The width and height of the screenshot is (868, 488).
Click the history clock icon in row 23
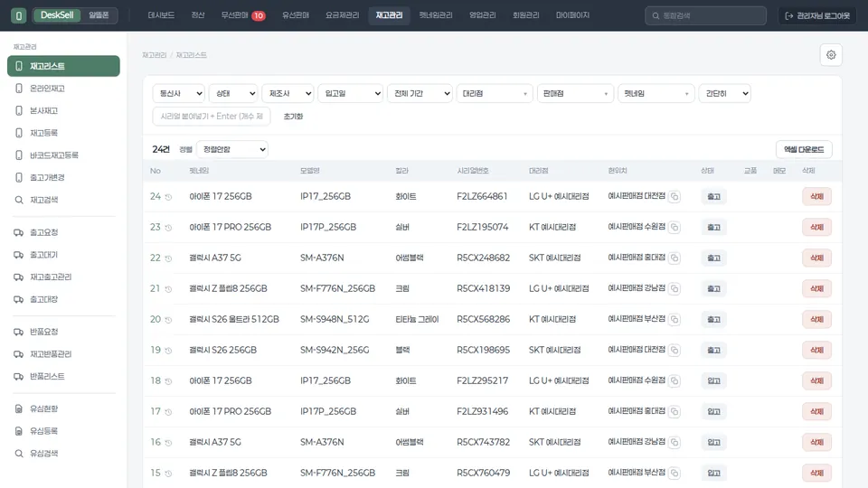pos(168,228)
